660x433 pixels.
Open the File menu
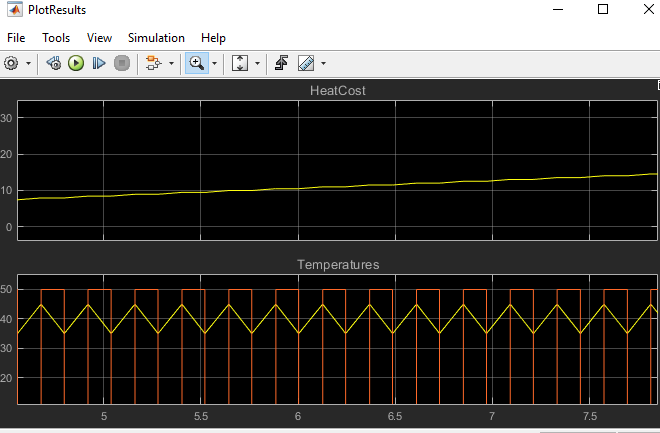click(x=16, y=38)
